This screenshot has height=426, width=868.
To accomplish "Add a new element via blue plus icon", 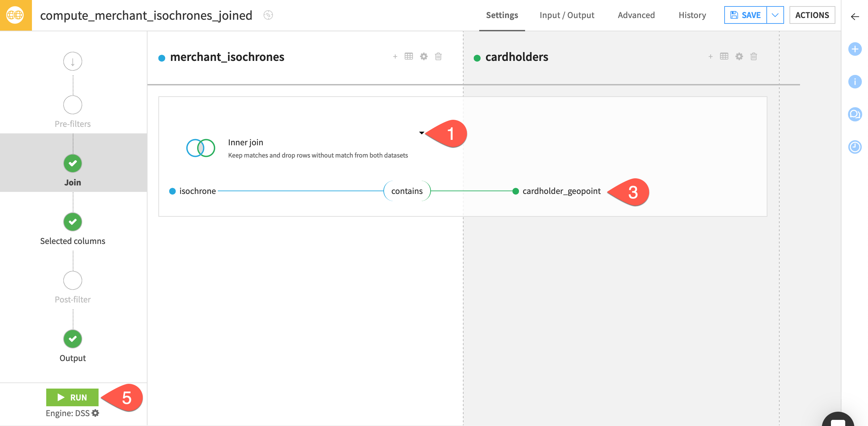I will (x=855, y=49).
